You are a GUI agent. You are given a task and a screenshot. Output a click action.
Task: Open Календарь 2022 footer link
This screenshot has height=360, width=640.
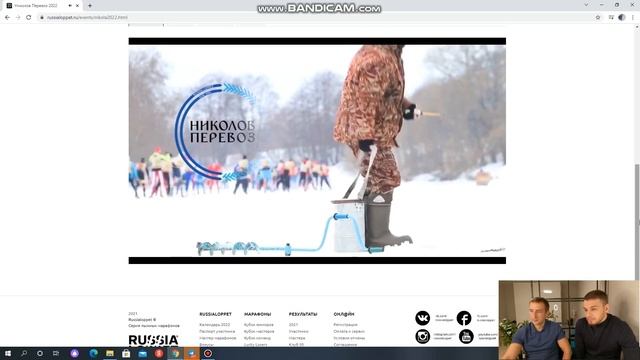(x=214, y=325)
